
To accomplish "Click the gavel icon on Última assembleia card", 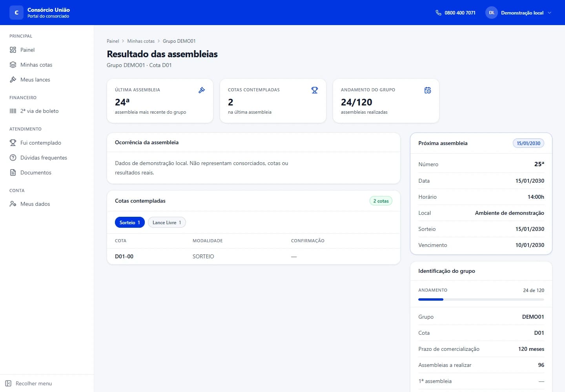I will pyautogui.click(x=202, y=90).
